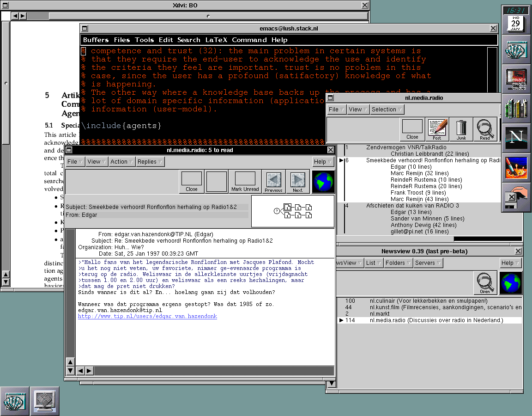Click the Close button in nl.media.radio toolbar
The height and width of the screenshot is (416, 532).
tap(412, 129)
